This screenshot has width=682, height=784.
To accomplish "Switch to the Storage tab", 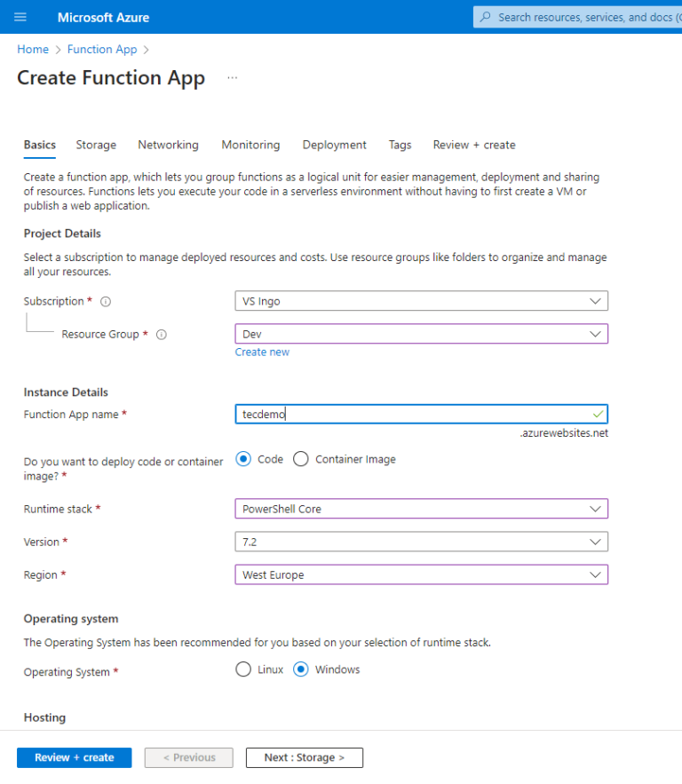I will pyautogui.click(x=95, y=145).
